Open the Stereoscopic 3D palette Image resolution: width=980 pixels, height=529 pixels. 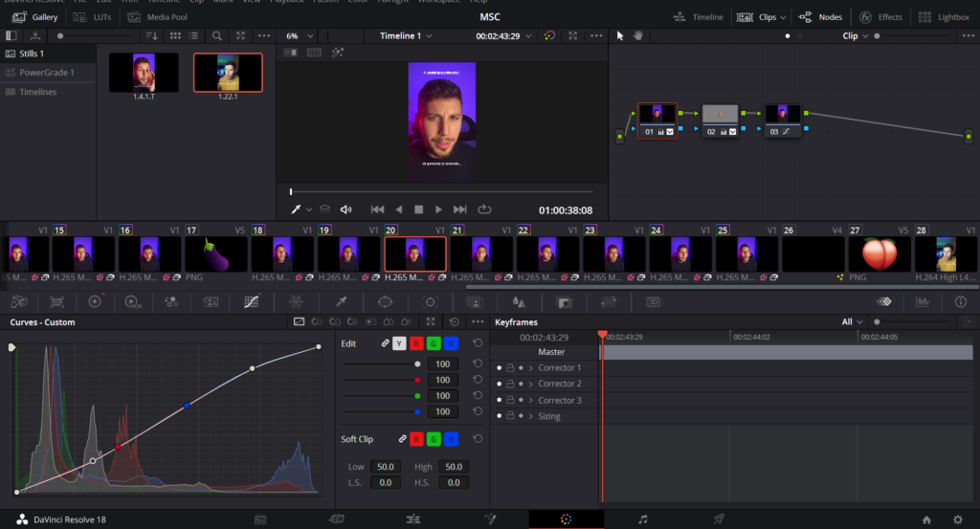(x=653, y=302)
